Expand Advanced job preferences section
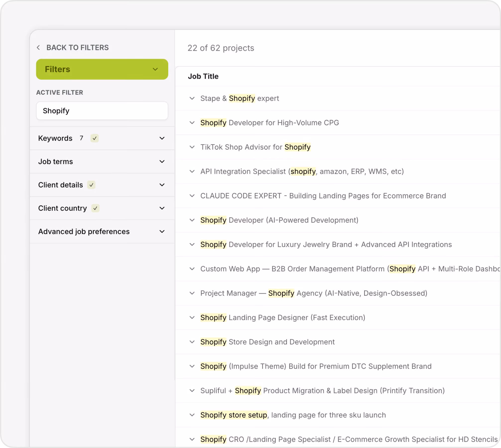Image resolution: width=501 pixels, height=448 pixels. 102,232
